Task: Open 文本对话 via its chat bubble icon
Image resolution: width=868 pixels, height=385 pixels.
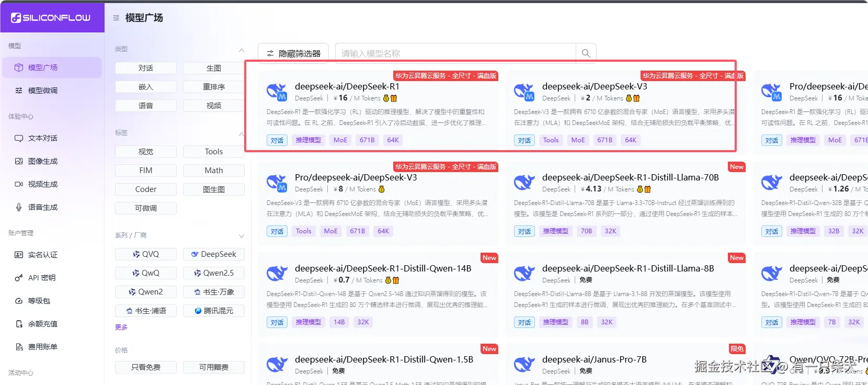Action: 19,138
